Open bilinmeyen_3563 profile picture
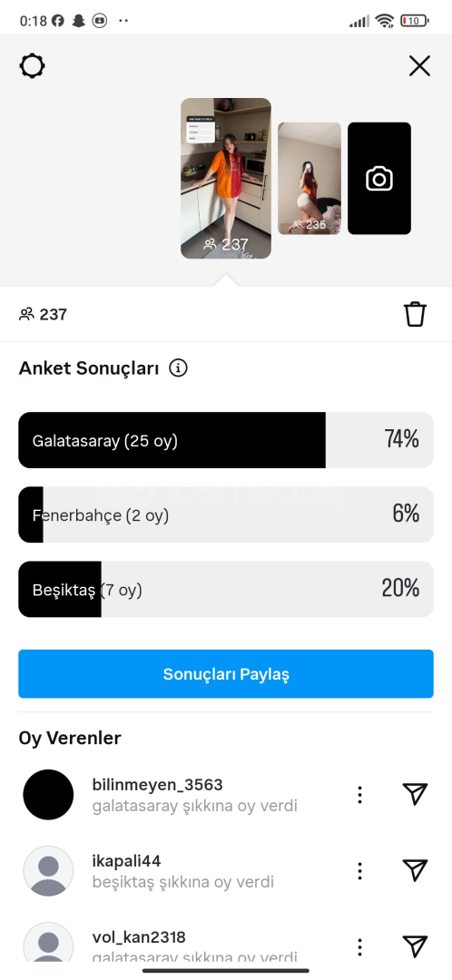The image size is (452, 980). [x=48, y=794]
